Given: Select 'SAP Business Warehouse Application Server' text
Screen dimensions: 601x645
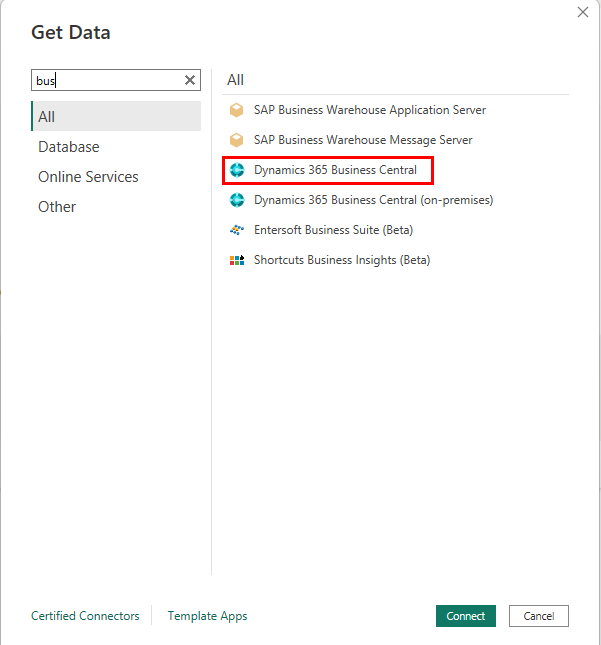Looking at the screenshot, I should 370,110.
